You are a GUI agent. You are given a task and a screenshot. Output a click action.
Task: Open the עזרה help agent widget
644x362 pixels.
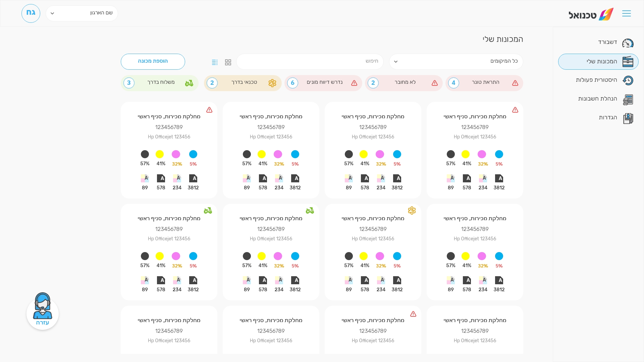(x=43, y=311)
